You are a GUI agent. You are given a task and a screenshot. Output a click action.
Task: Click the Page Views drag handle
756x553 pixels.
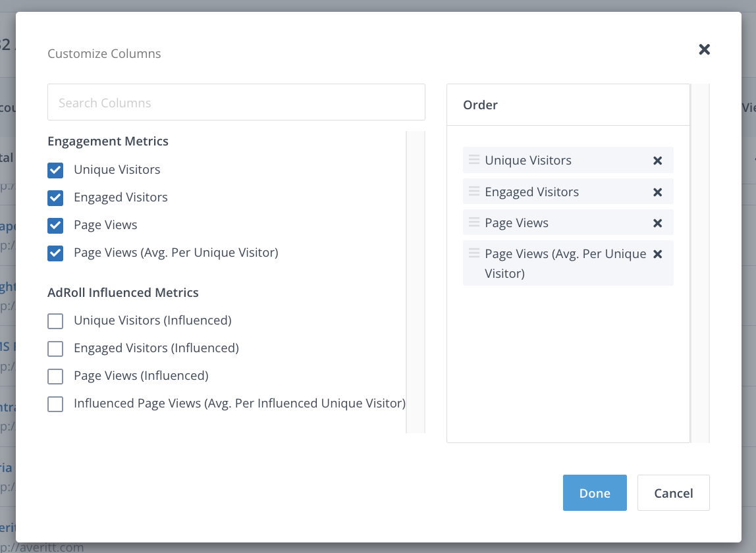473,223
